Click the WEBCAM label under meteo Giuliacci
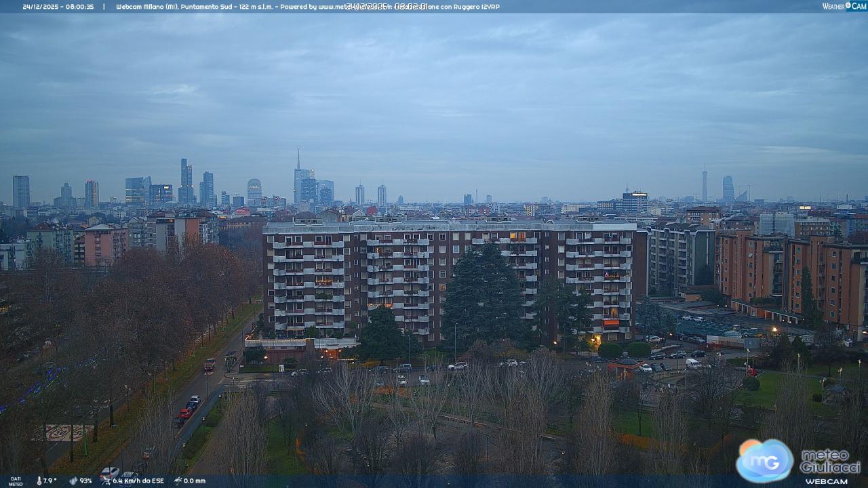Viewport: 868px width, 488px height. point(826,481)
